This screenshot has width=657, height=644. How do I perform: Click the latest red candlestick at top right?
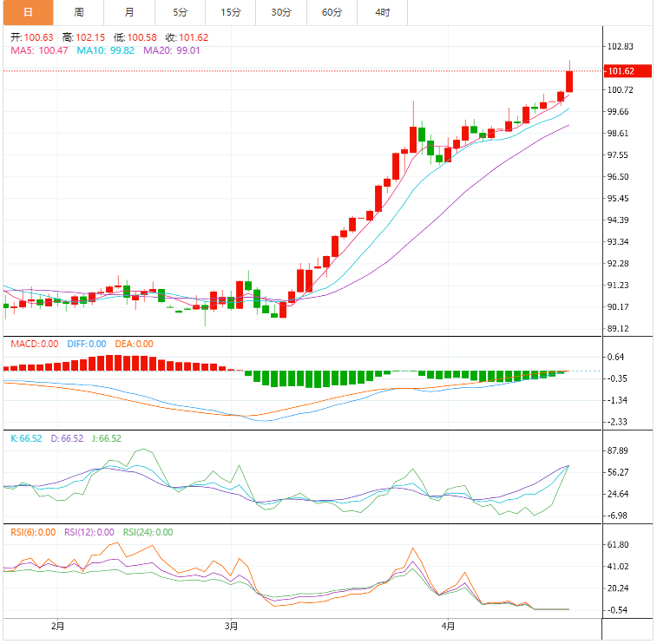[569, 81]
